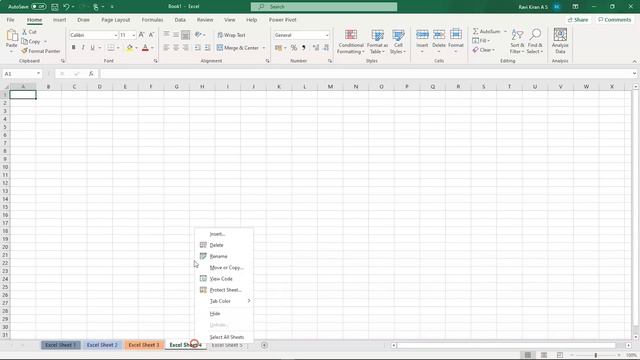Click the Format Painter brush
The width and height of the screenshot is (640, 360).
click(24, 51)
